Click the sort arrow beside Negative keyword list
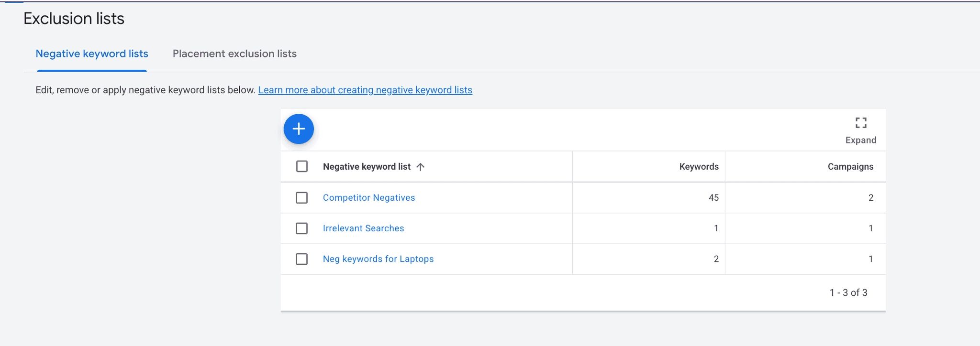The height and width of the screenshot is (346, 980). point(421,167)
